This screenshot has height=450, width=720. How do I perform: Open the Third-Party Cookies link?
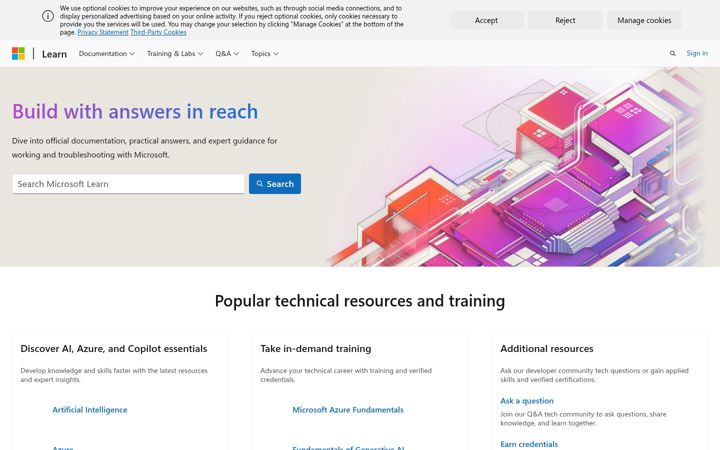[158, 33]
